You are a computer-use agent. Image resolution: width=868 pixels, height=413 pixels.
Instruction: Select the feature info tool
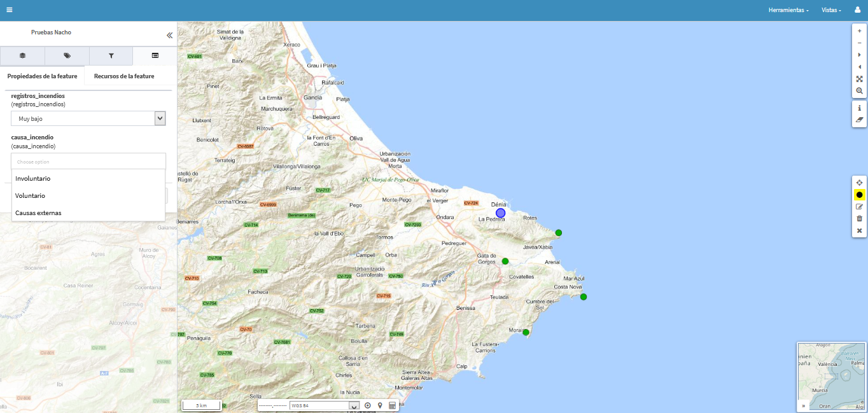859,108
